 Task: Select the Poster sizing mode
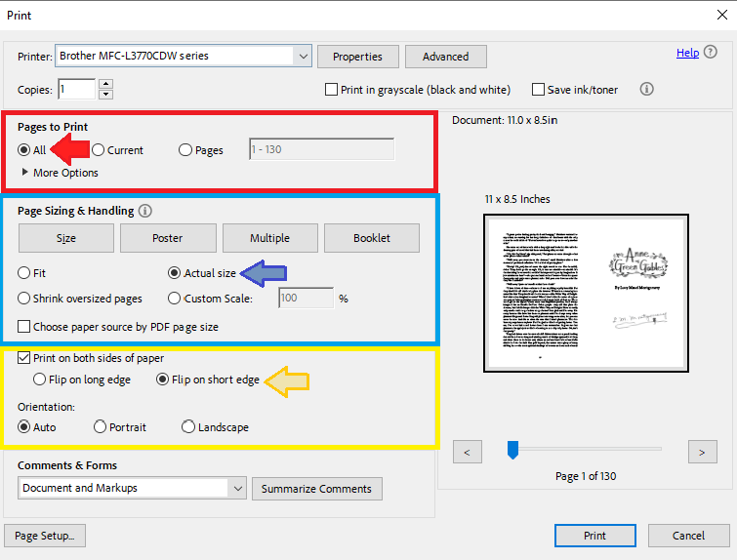(167, 238)
